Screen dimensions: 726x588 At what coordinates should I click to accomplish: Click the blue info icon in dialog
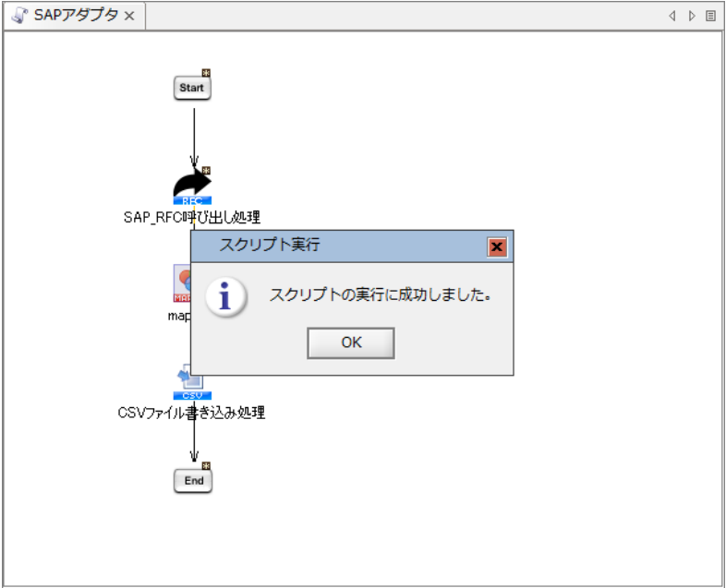[x=224, y=296]
